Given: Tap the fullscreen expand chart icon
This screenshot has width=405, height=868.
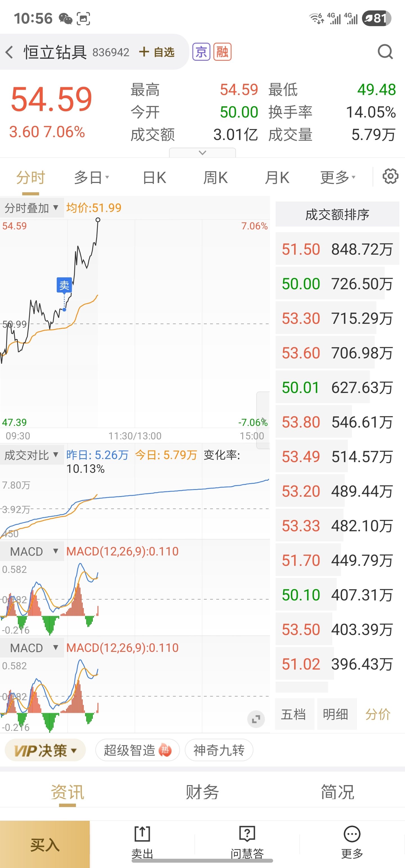Looking at the screenshot, I should click(x=256, y=719).
